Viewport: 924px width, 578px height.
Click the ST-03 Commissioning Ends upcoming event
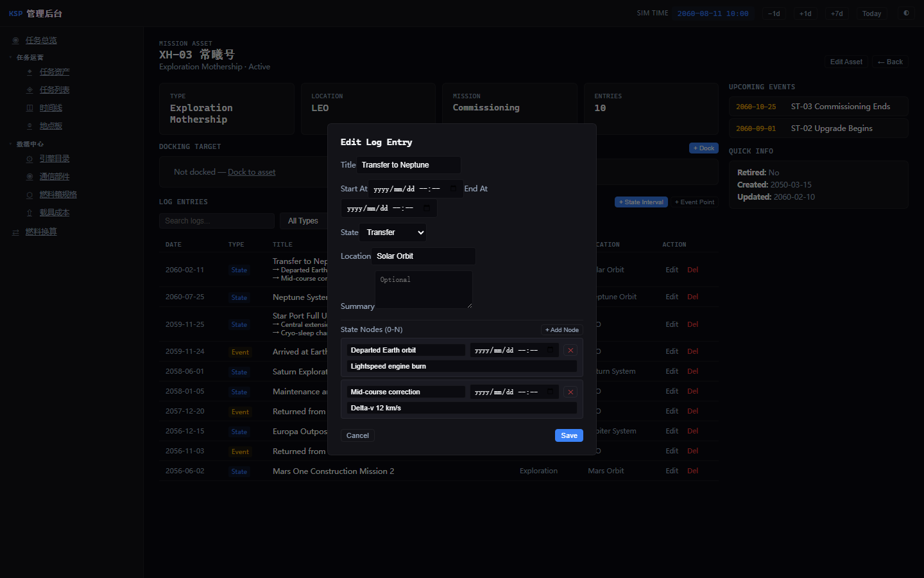[818, 107]
